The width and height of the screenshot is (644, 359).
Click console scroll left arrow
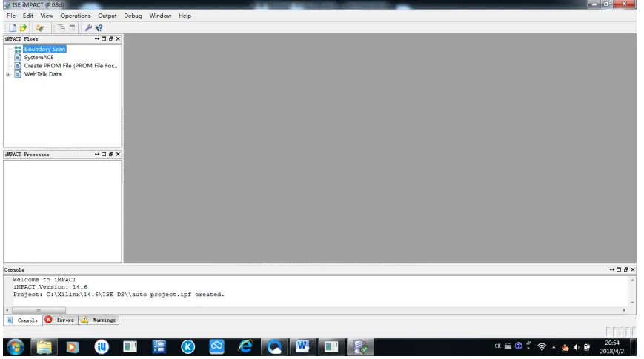tap(7, 310)
